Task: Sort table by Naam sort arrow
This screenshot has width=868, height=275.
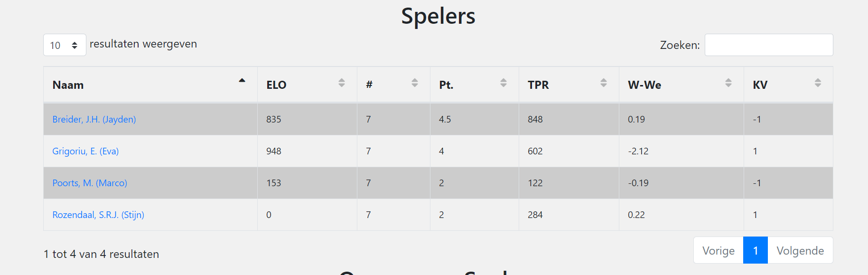Action: point(242,81)
